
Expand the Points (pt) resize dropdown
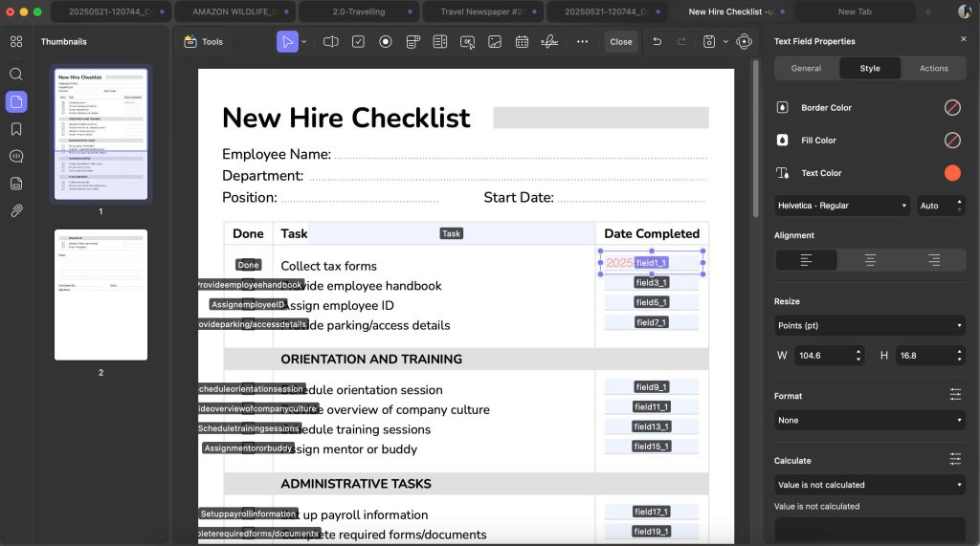click(x=869, y=326)
